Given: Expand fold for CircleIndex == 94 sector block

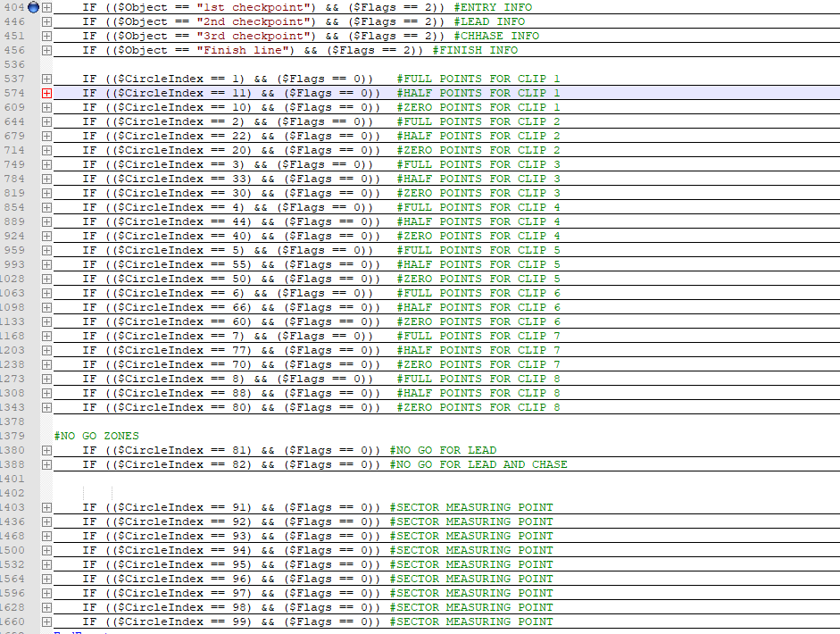Looking at the screenshot, I should 46,550.
